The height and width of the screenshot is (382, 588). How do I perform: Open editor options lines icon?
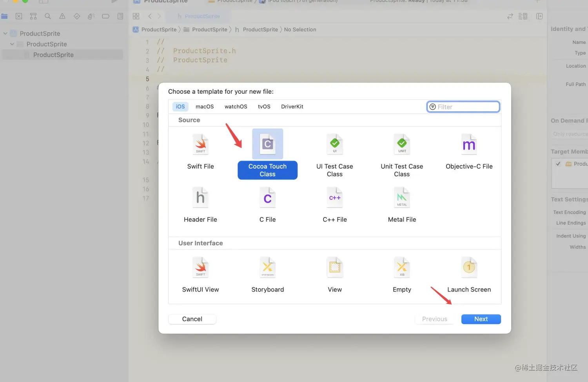coord(523,16)
